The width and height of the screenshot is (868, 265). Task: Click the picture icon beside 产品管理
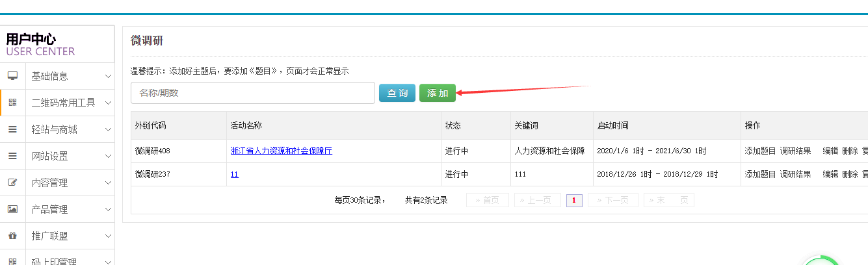(x=12, y=209)
